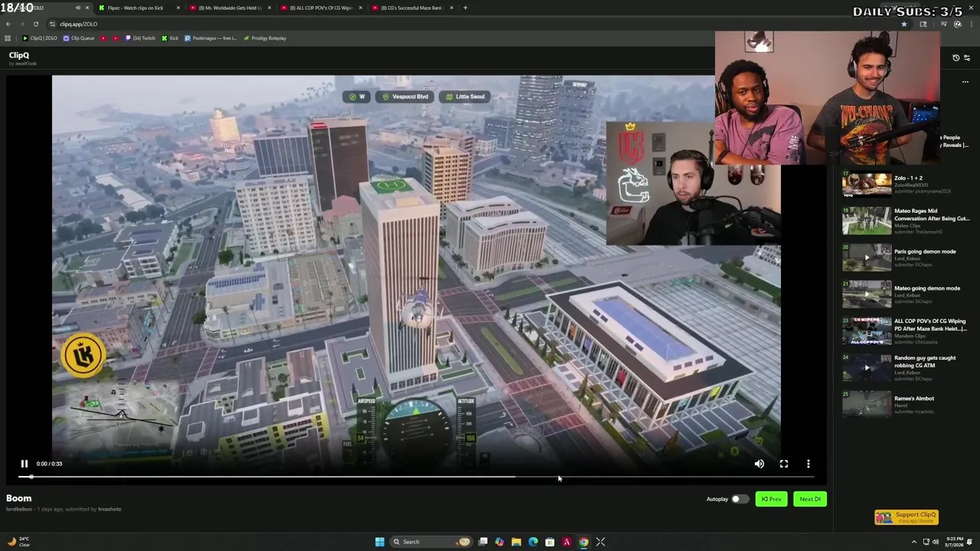The image size is (980, 551).
Task: Open the queue history icon
Action: [x=955, y=58]
